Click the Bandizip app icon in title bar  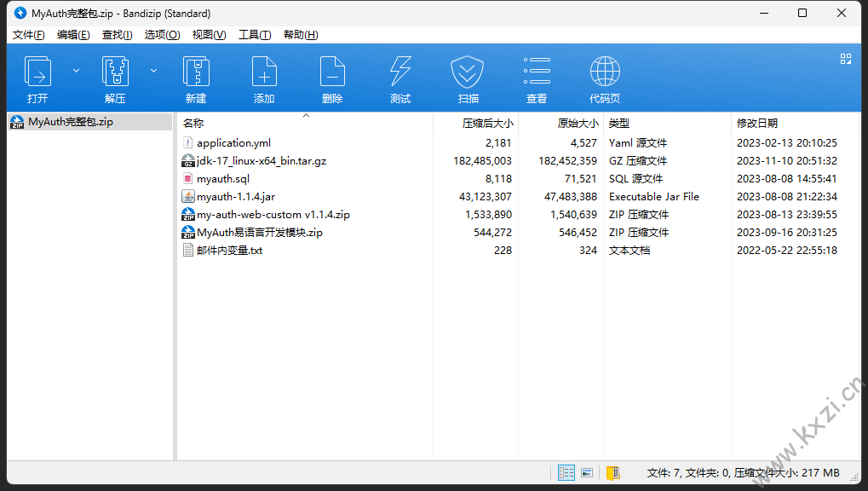pyautogui.click(x=20, y=13)
